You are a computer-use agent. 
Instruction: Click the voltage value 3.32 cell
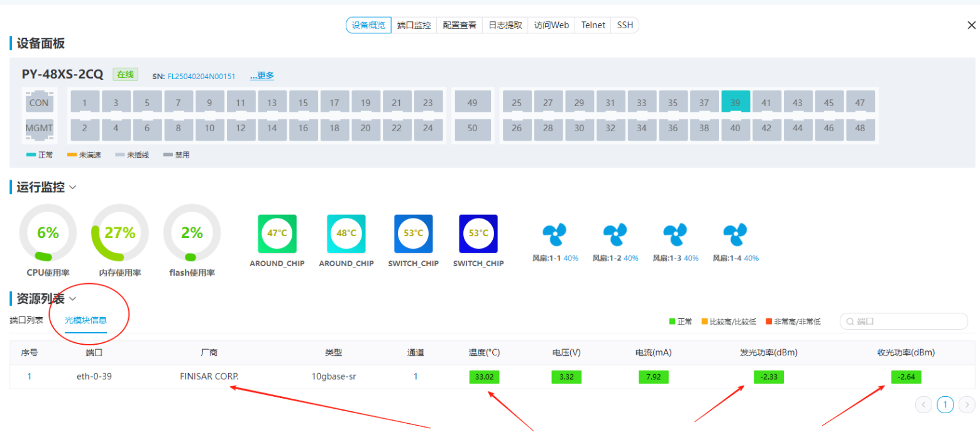(x=566, y=377)
